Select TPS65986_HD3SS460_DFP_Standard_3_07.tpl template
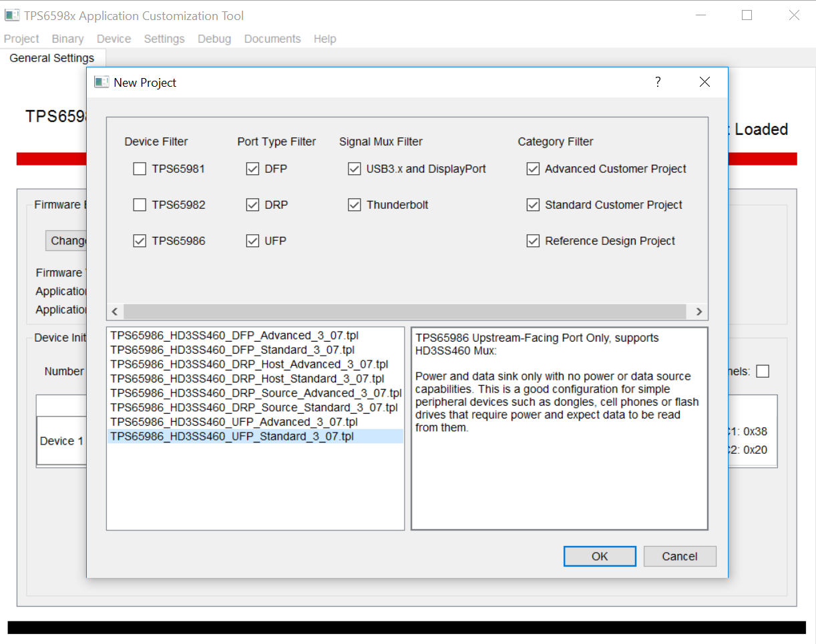Image resolution: width=816 pixels, height=644 pixels. (x=232, y=350)
